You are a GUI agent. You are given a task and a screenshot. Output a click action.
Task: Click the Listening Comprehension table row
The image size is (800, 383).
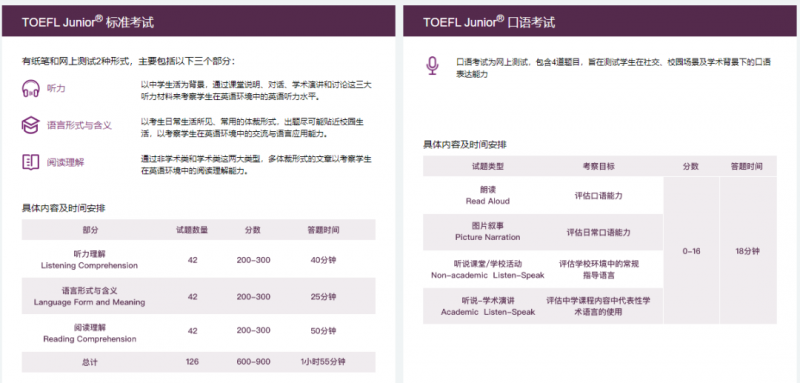(198, 260)
